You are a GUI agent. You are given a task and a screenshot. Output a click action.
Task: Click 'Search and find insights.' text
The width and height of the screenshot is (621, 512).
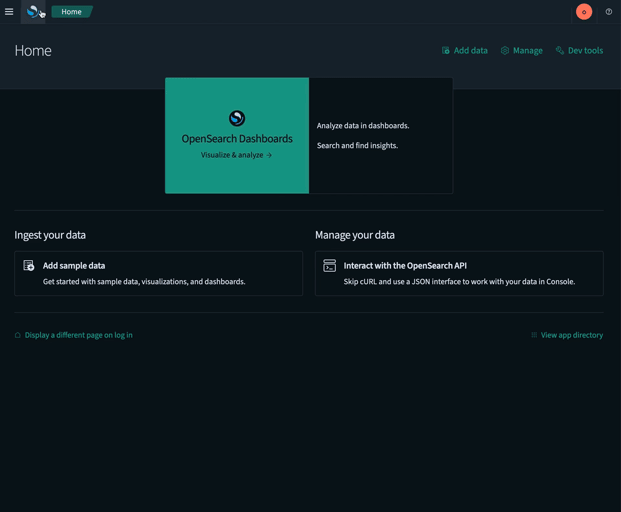(357, 145)
